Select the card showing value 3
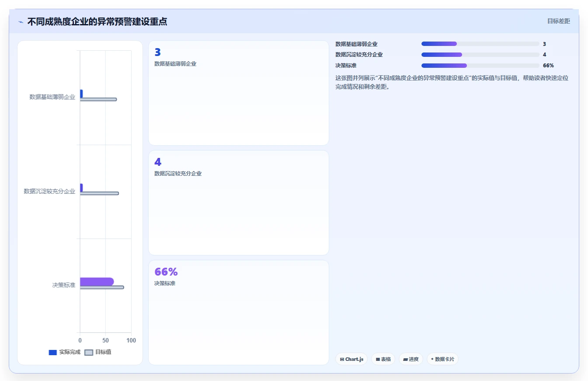 click(x=239, y=93)
